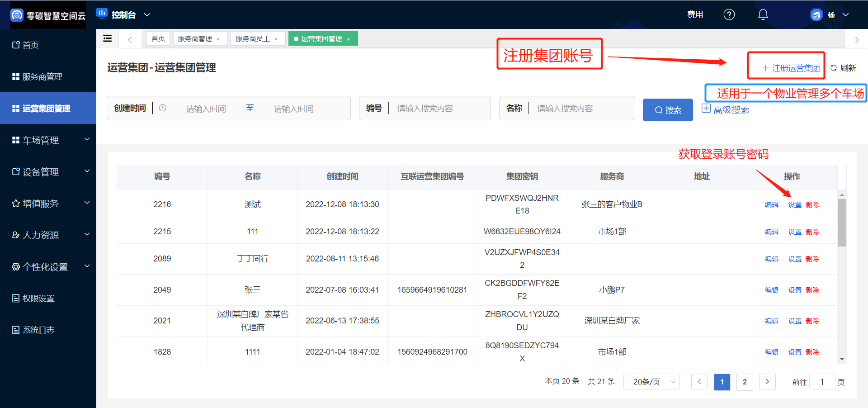Viewport: 868px width, 408px height.
Task: Toggle the sidebar hamburger menu icon
Action: coord(108,38)
